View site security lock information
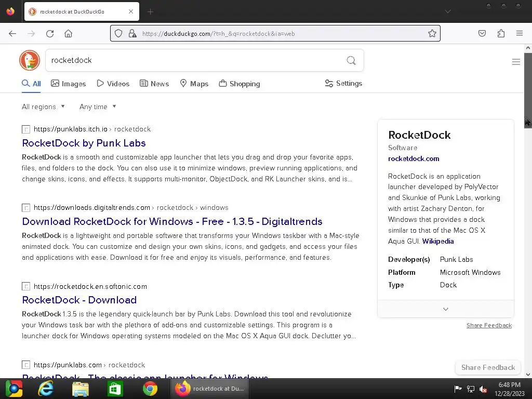The width and height of the screenshot is (532, 399). pos(132,33)
